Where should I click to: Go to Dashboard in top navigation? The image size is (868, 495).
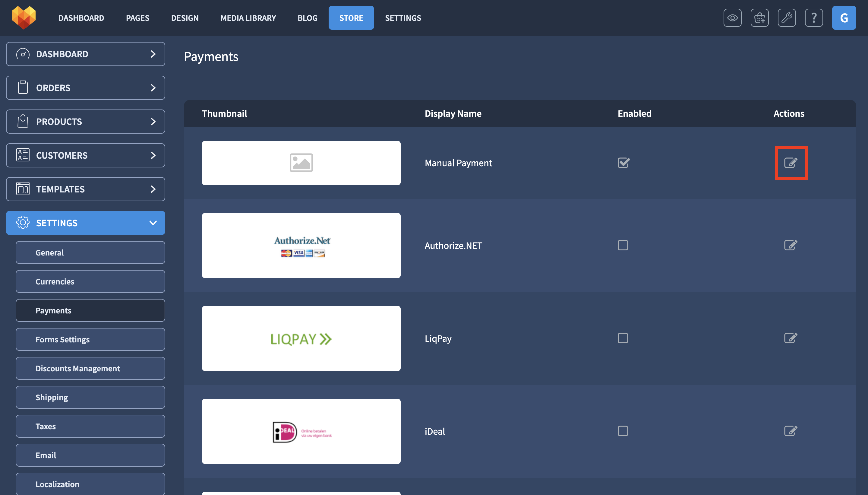81,18
